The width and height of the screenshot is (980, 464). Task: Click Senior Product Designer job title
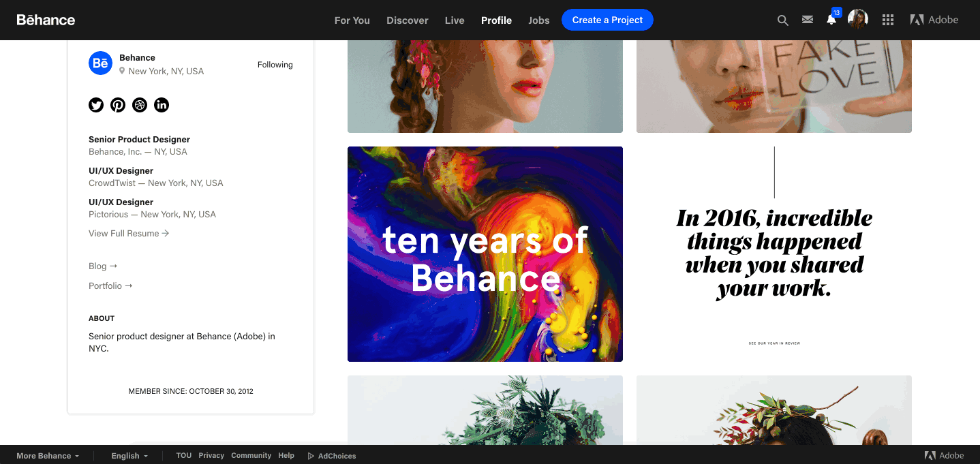[x=139, y=139]
